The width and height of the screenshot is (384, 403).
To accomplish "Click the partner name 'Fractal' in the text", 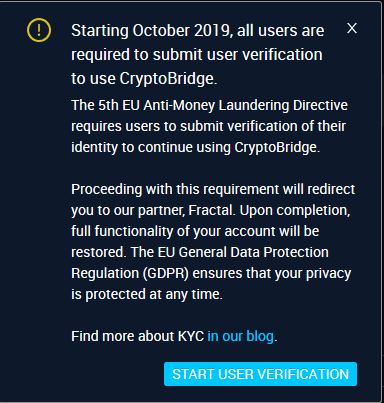I will pos(210,210).
